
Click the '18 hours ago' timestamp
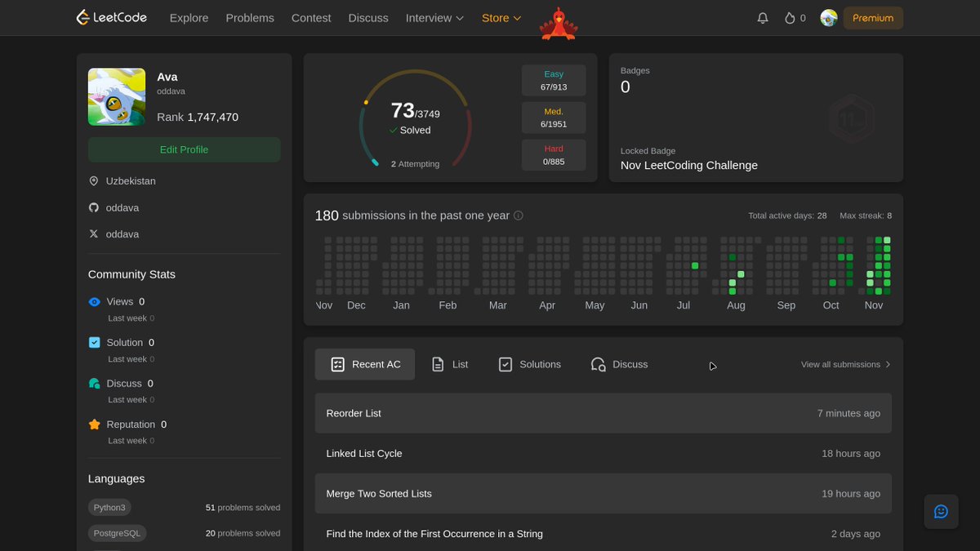click(x=851, y=453)
